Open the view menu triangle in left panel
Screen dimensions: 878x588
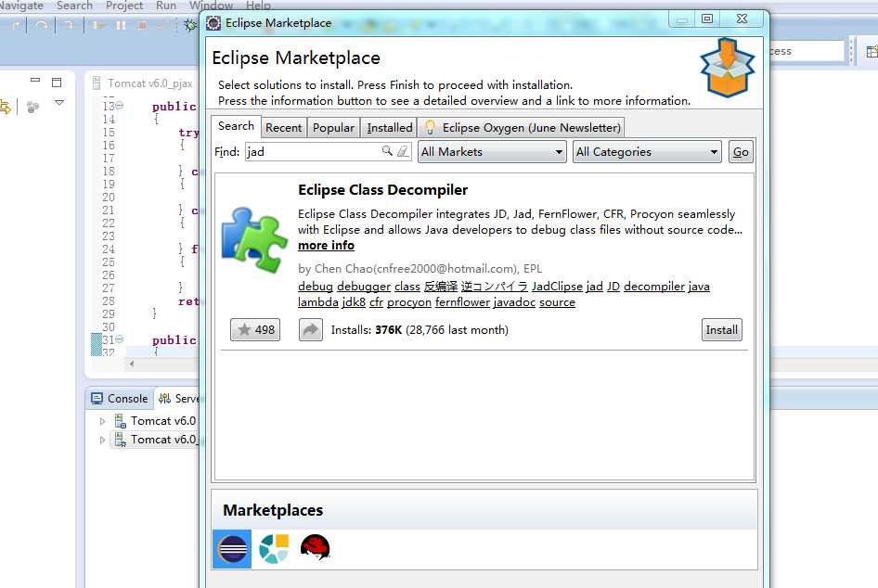click(59, 103)
